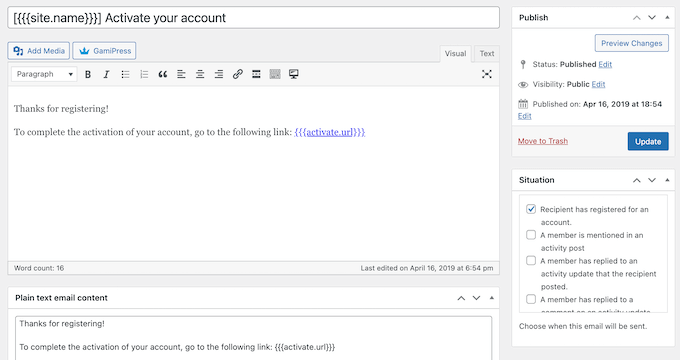Viewport: 680px width, 360px height.
Task: Toggle italic formatting in editor toolbar
Action: point(106,74)
